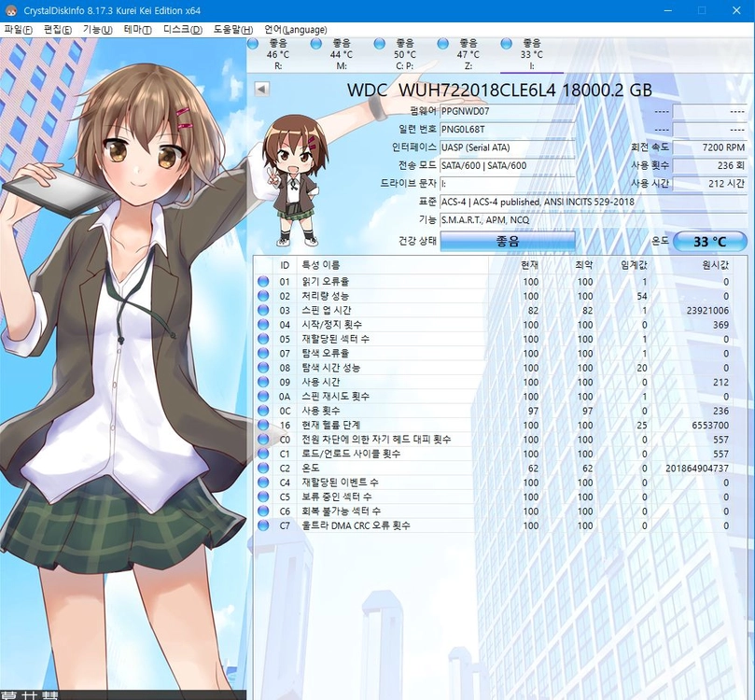Select raw value 201864904737
This screenshot has width=755, height=700.
click(697, 468)
